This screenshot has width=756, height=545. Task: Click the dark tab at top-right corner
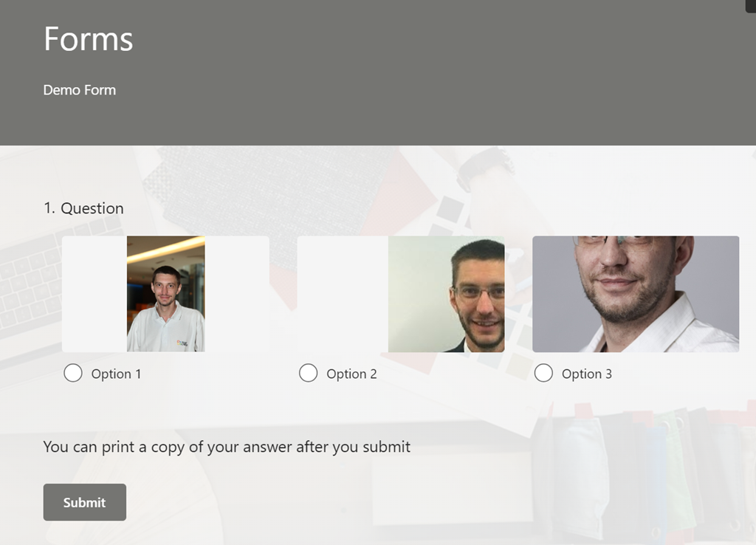[750, 4]
